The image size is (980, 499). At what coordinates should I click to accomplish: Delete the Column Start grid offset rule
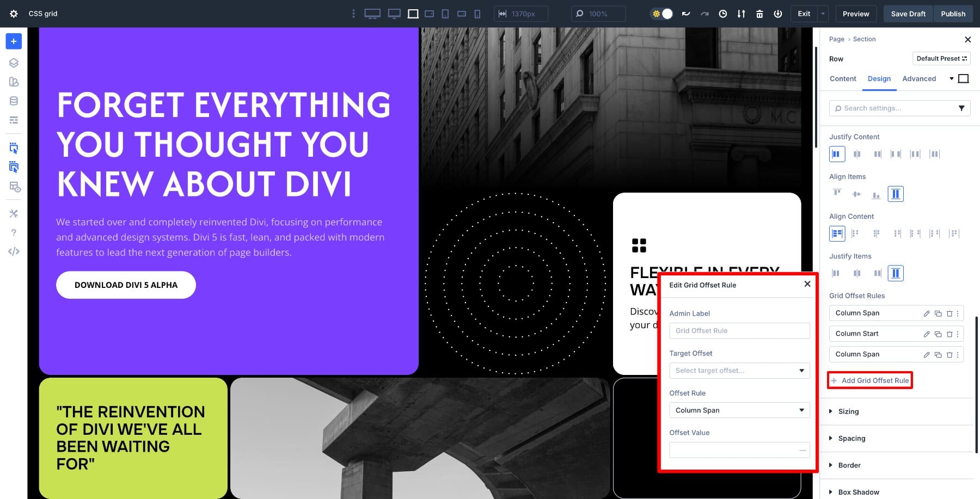(949, 334)
